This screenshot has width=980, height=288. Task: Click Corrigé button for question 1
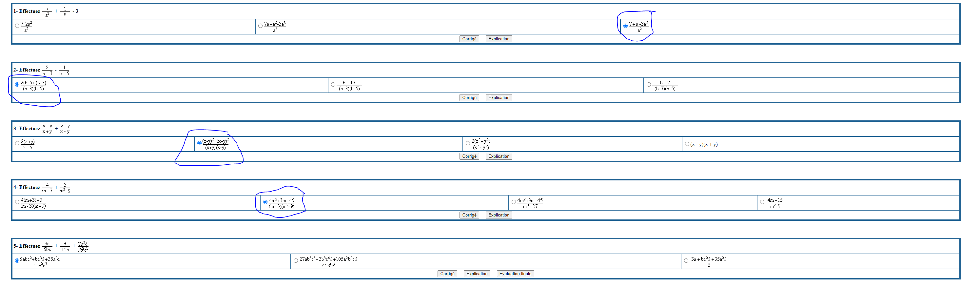point(469,39)
